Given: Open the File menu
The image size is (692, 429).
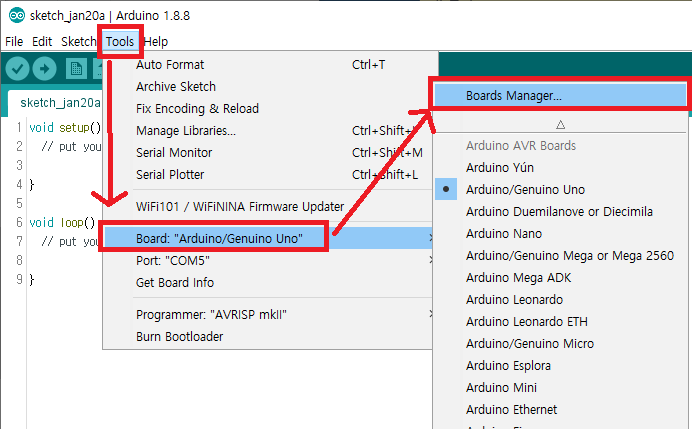Looking at the screenshot, I should coord(14,41).
